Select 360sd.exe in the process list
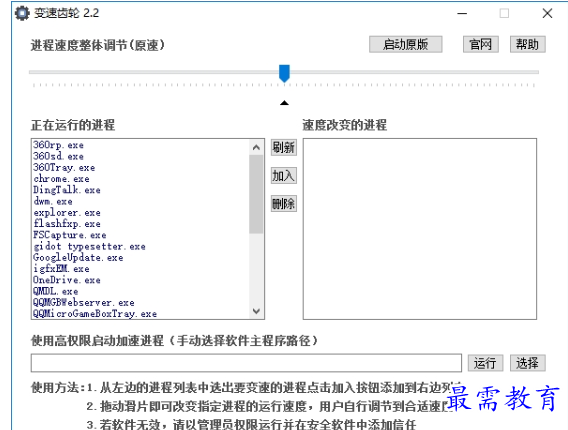568x430 pixels. pyautogui.click(x=58, y=156)
